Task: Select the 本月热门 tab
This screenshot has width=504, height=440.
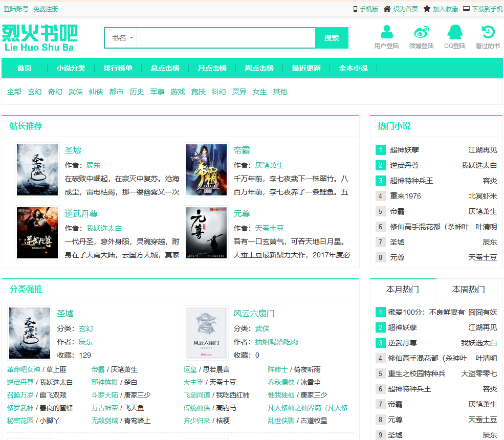Action: 403,290
